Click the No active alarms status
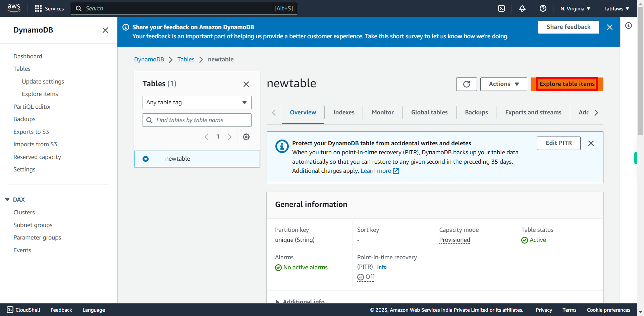 (x=301, y=267)
